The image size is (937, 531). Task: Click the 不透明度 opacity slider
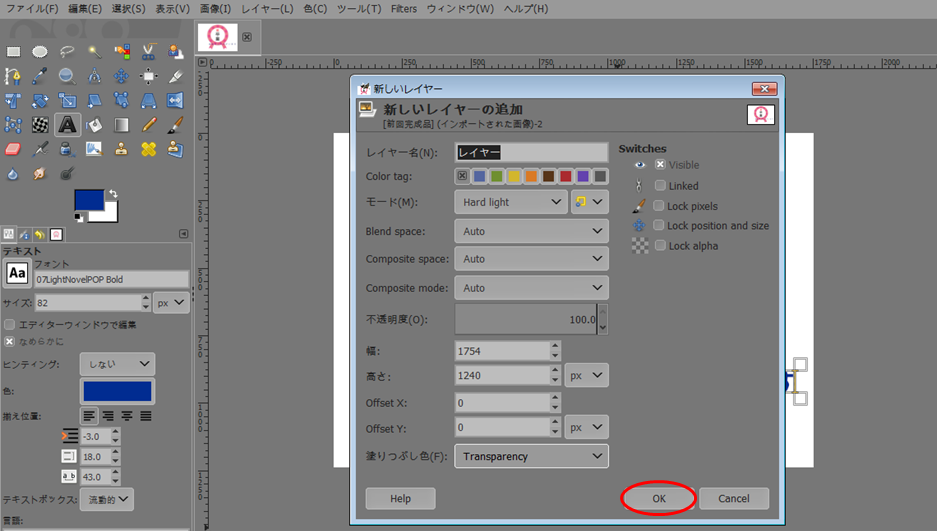pos(526,320)
